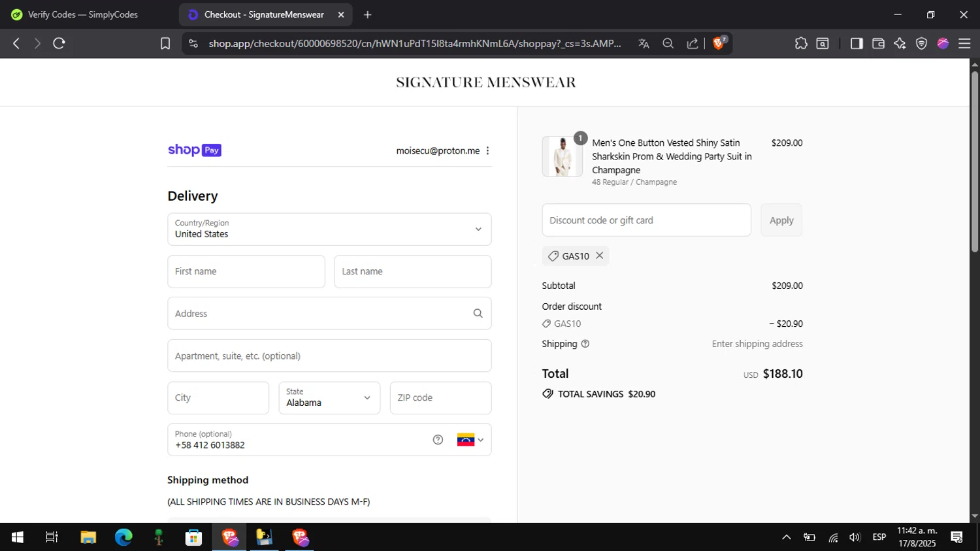Click the First name field
This screenshot has height=551, width=980.
pos(246,271)
